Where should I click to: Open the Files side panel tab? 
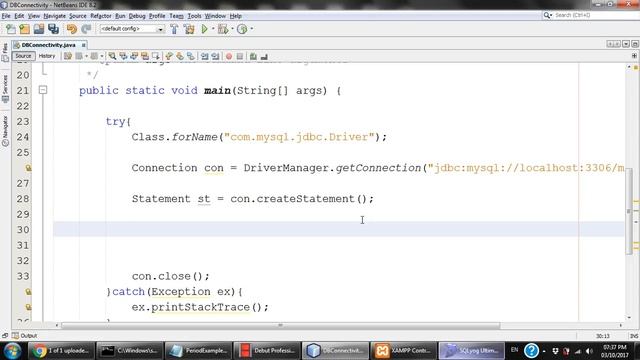coord(5,53)
